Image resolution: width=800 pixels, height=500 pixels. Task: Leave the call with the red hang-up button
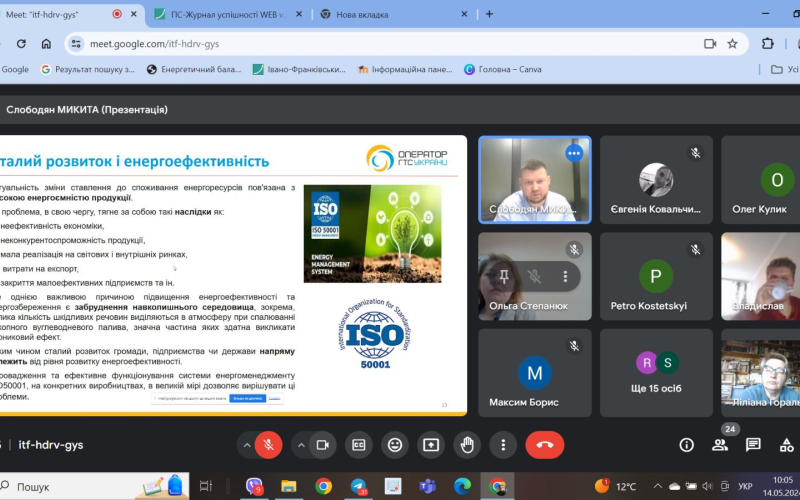click(x=545, y=445)
